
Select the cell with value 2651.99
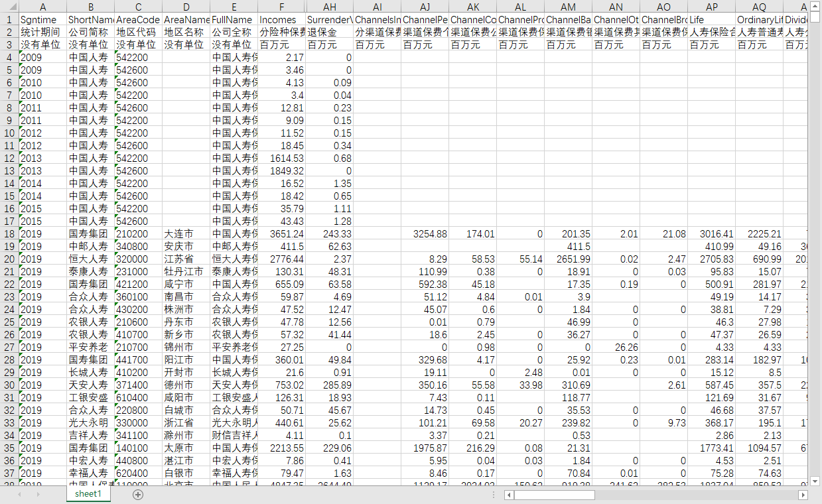[569, 259]
